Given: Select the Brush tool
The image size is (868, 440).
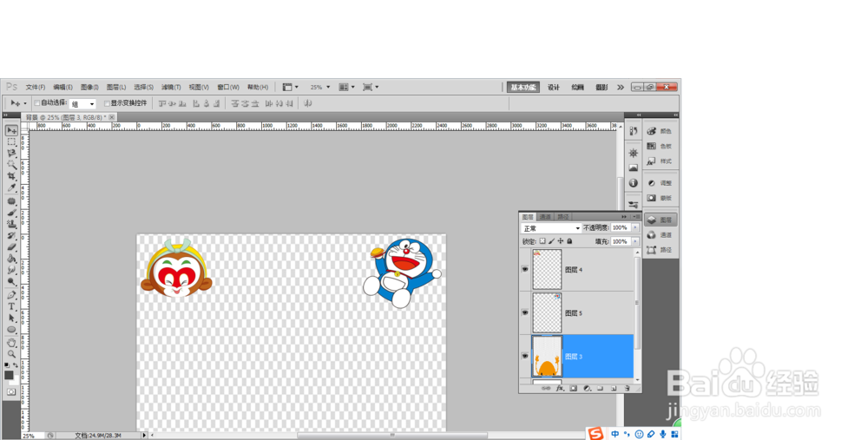Looking at the screenshot, I should 11,213.
